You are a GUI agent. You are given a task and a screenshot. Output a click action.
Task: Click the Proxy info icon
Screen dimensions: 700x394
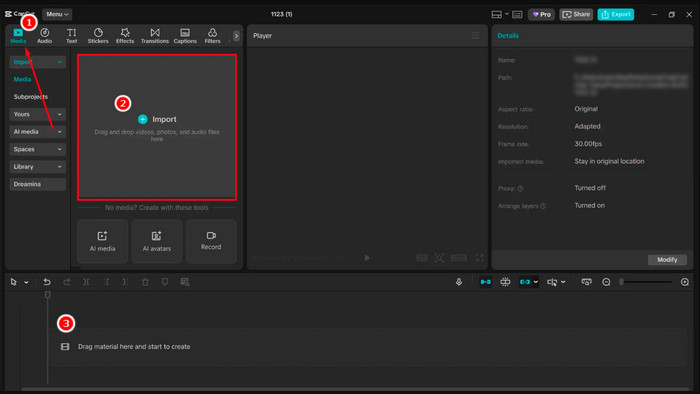coord(521,188)
